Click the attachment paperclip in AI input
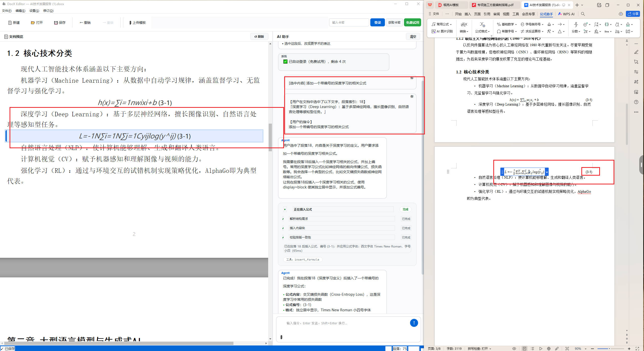Screen dimensions: 644x351 coord(281,337)
